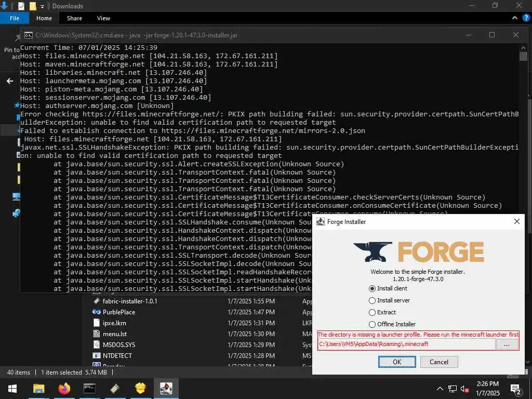532x399 pixels.
Task: Click the Forge Installer title bar icon
Action: (320, 221)
